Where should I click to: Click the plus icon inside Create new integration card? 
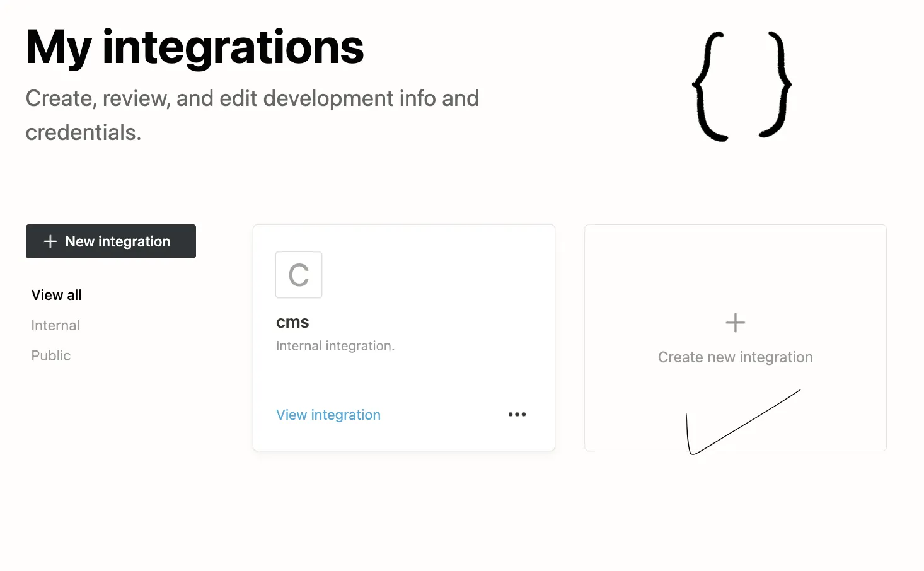735,322
